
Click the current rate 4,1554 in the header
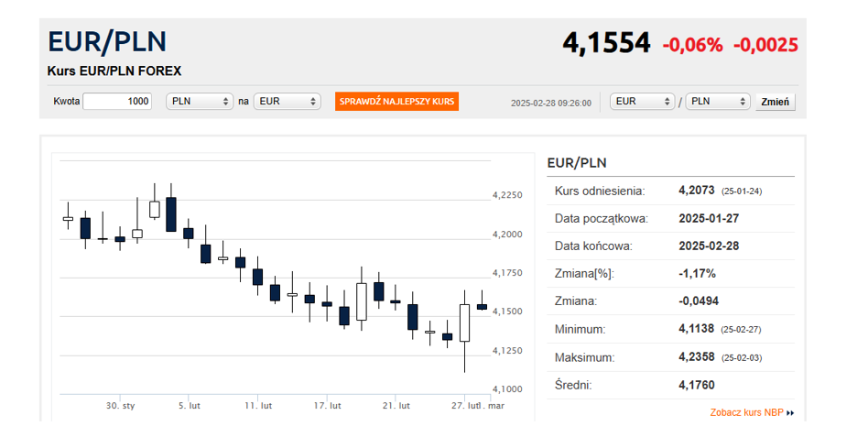(x=606, y=43)
